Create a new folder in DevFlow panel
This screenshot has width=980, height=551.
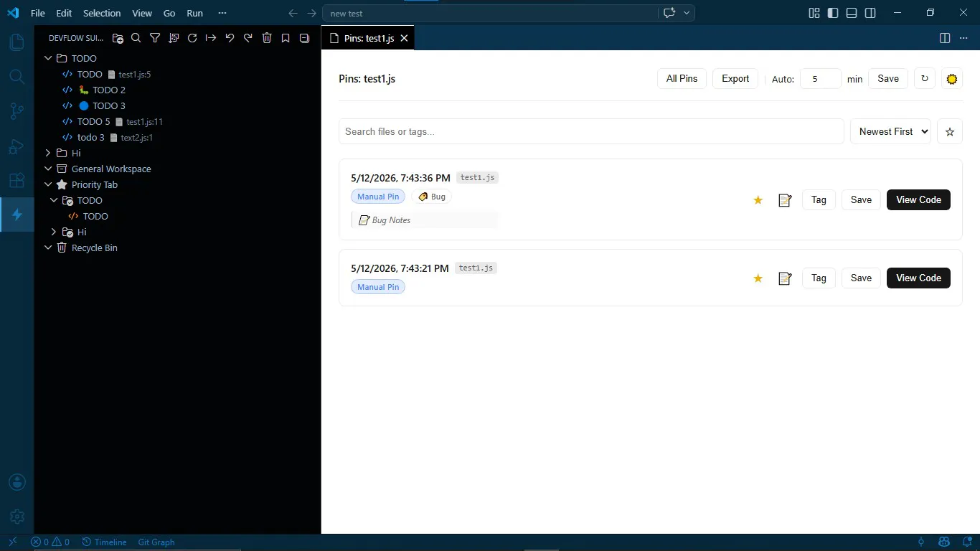tap(118, 38)
